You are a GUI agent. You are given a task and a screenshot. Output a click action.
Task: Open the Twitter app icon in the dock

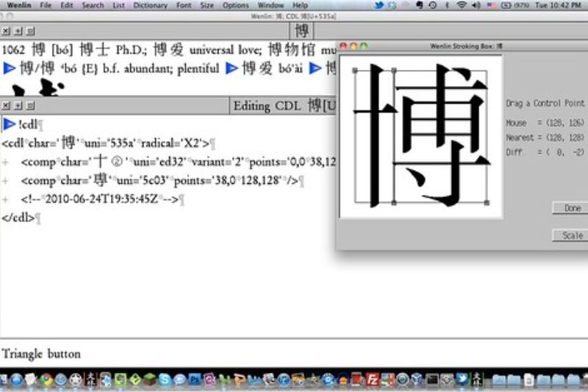(x=462, y=380)
